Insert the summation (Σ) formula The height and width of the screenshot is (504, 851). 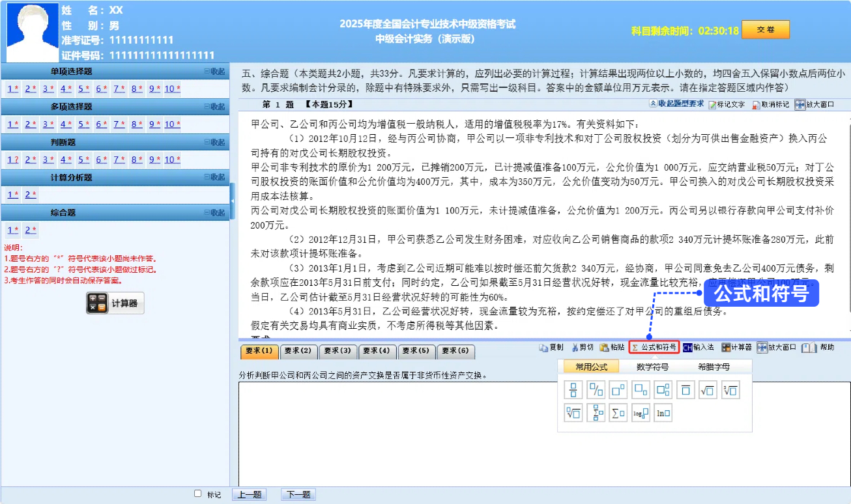[x=617, y=413]
